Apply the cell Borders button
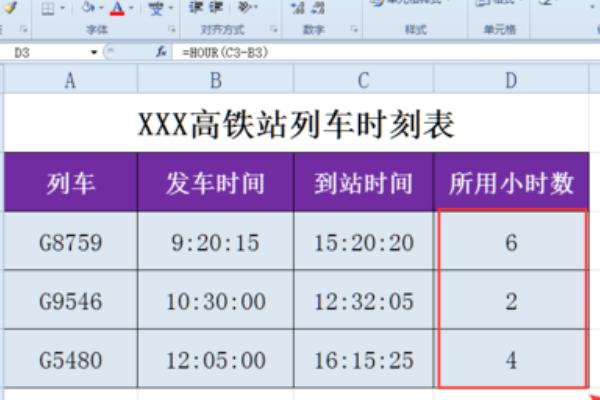Viewport: 600px width, 400px height. click(x=48, y=8)
